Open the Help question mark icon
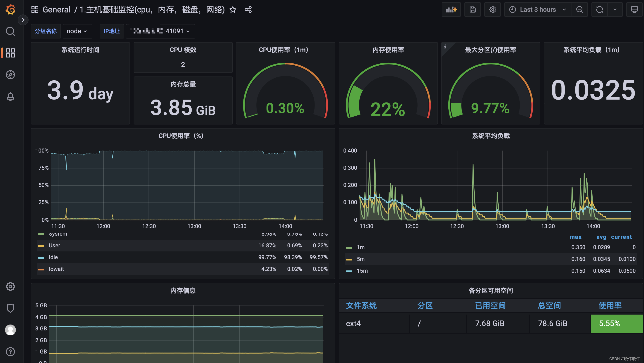Viewport: 644px width, 363px height. (10, 351)
